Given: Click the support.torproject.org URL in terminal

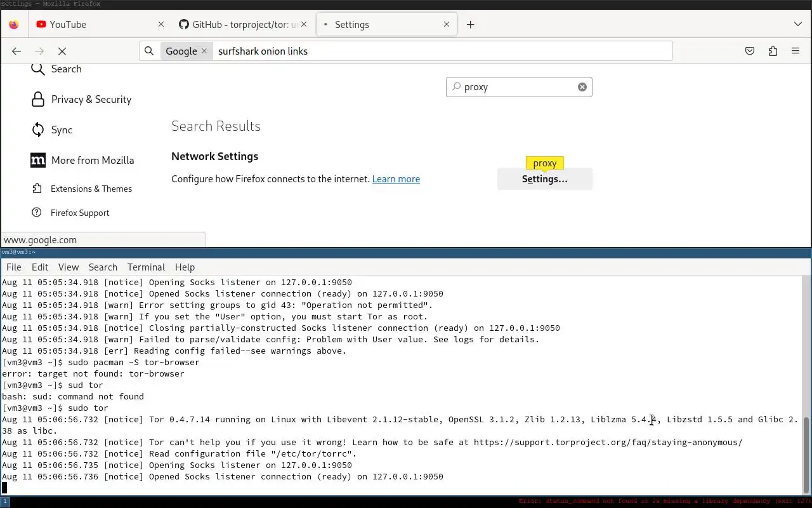Looking at the screenshot, I should coord(608,443).
